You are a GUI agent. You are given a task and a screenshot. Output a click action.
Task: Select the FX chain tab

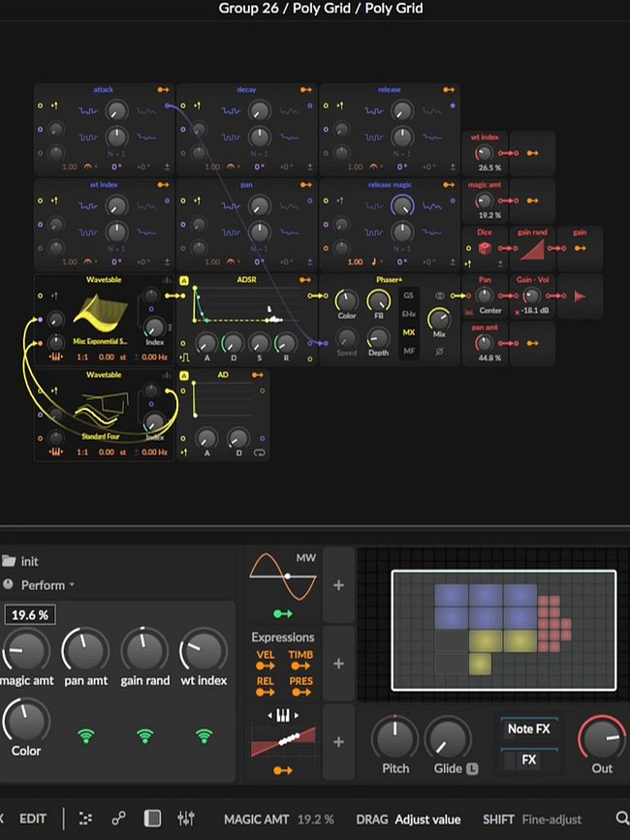528,760
